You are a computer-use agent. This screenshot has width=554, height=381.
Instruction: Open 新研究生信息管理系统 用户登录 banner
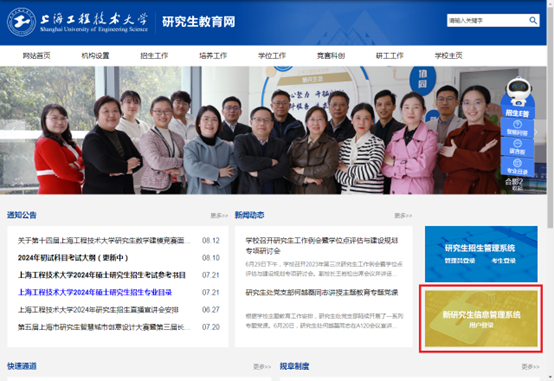click(481, 318)
